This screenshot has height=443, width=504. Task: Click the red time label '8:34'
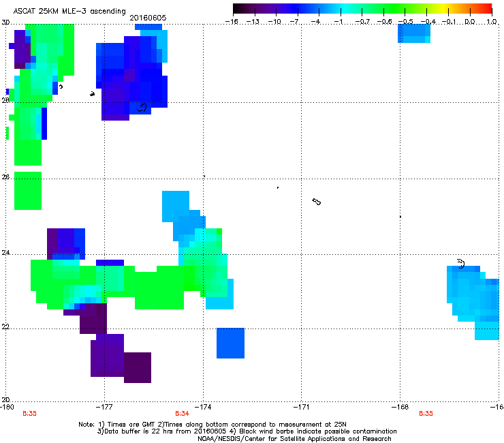(183, 414)
